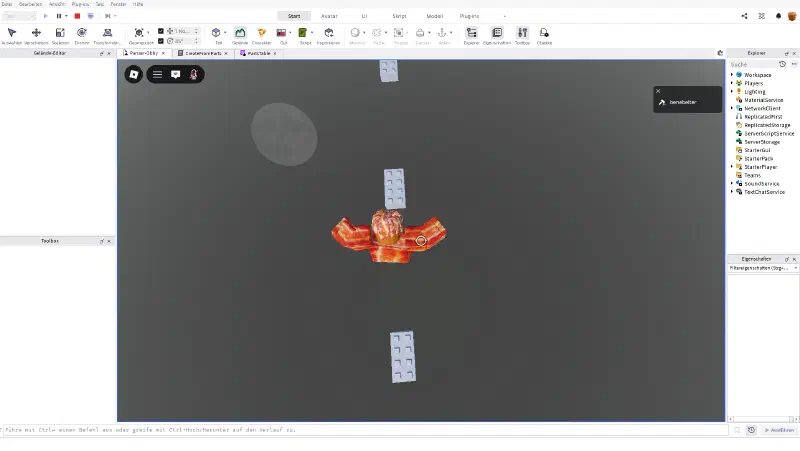Switch to the Avatar ribbon tab

click(x=329, y=16)
